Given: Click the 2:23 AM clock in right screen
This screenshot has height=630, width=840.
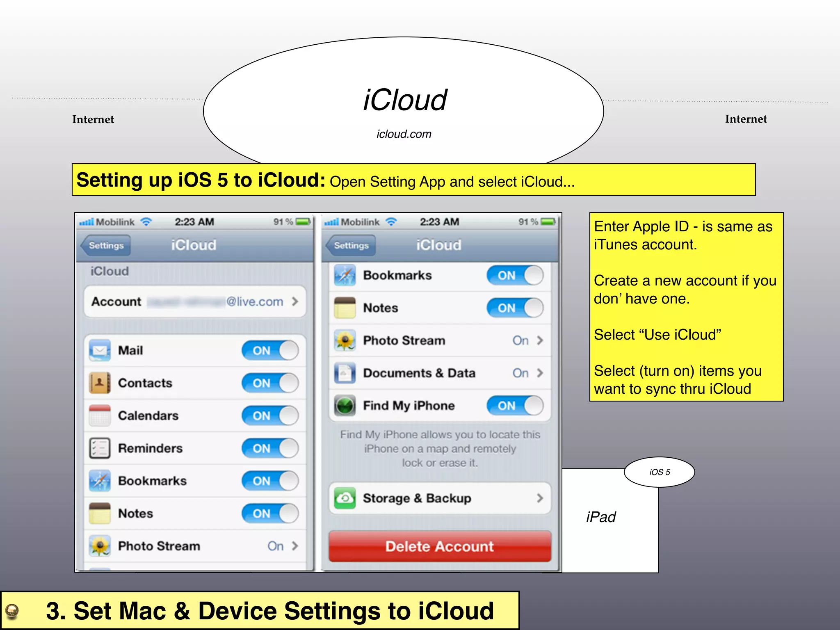Looking at the screenshot, I should pos(439,222).
